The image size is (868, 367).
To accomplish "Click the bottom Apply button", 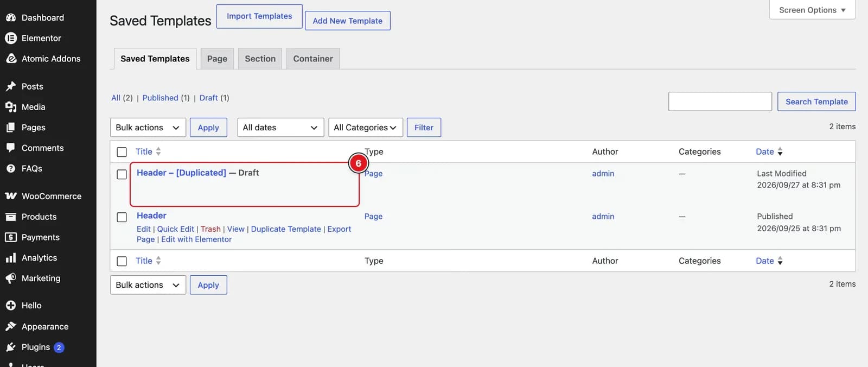I will tap(208, 285).
